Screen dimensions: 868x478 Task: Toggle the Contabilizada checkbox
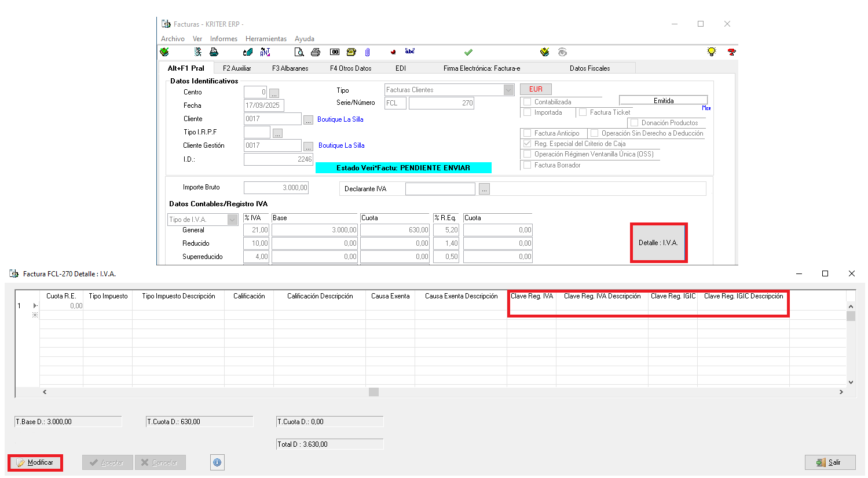(x=528, y=102)
